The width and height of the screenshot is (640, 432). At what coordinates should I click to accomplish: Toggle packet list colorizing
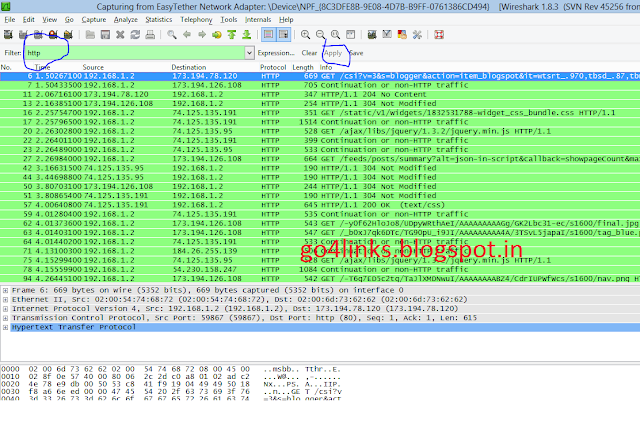tap(269, 35)
